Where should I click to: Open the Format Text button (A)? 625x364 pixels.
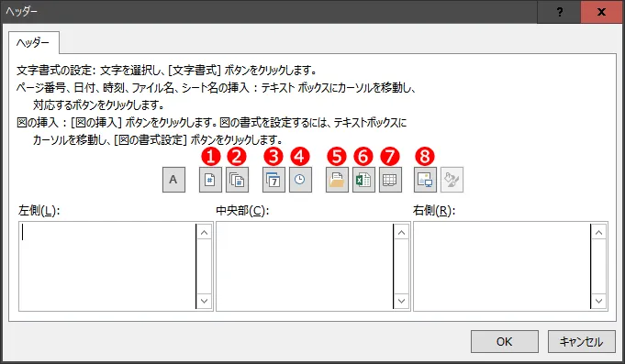pos(173,180)
